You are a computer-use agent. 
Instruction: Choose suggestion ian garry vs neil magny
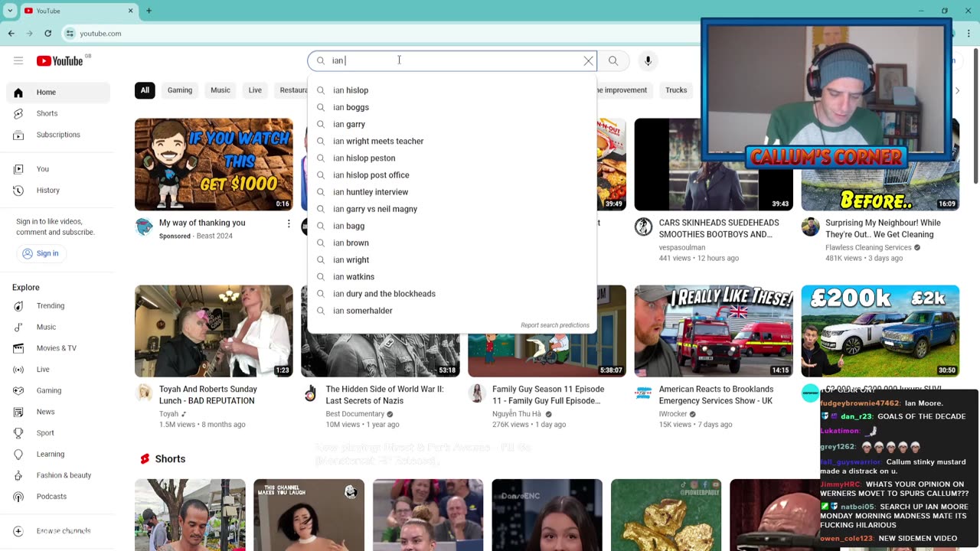(452, 209)
